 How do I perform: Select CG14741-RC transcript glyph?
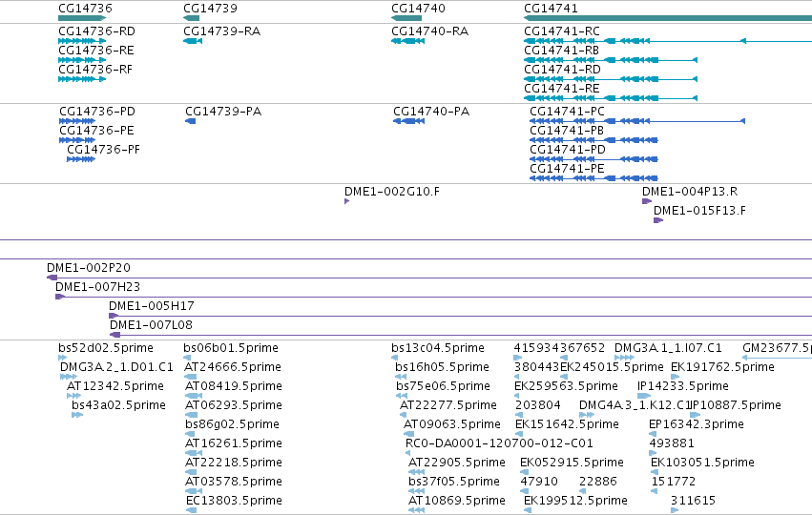[668, 41]
